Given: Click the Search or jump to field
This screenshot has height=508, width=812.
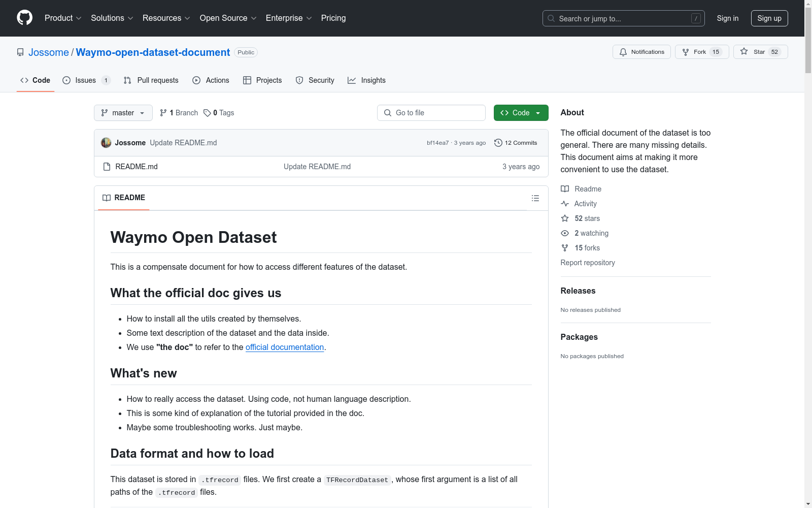Looking at the screenshot, I should pos(624,18).
